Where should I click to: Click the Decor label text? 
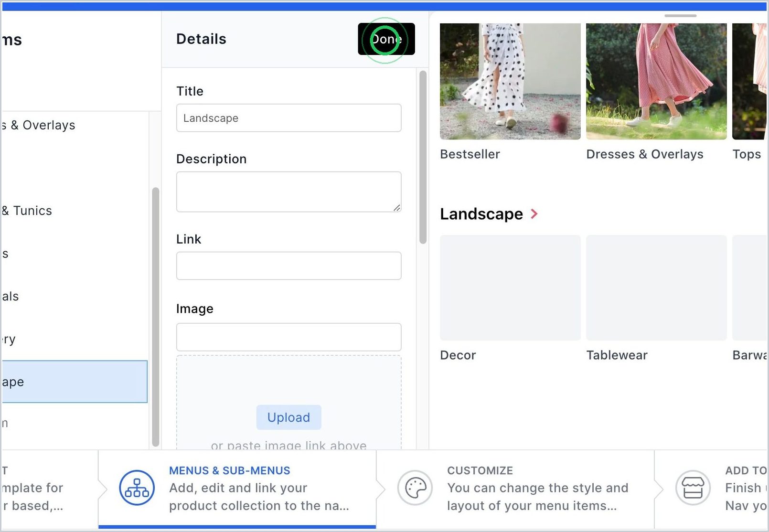pos(458,355)
